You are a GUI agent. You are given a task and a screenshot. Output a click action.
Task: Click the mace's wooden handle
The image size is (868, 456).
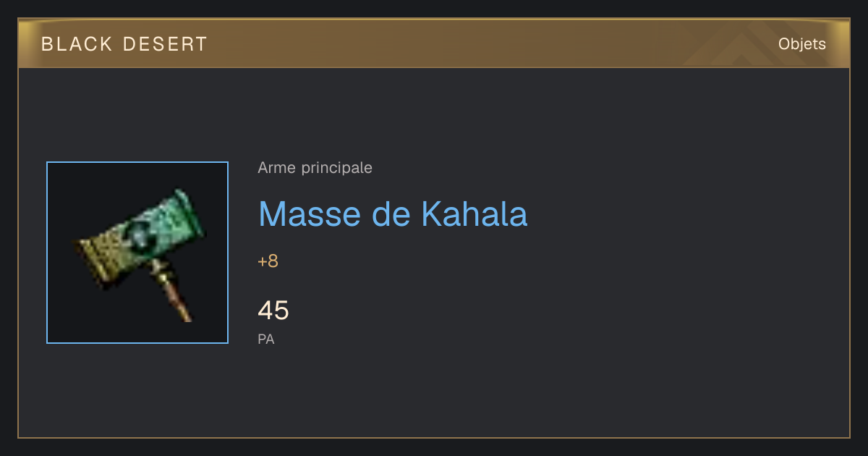pos(174,292)
